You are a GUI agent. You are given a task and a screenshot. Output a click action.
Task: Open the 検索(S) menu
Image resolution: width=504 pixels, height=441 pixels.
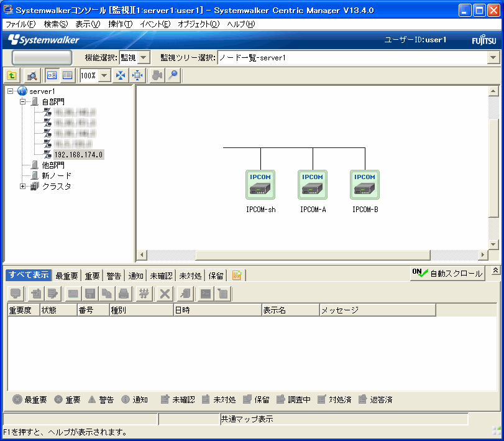(56, 24)
